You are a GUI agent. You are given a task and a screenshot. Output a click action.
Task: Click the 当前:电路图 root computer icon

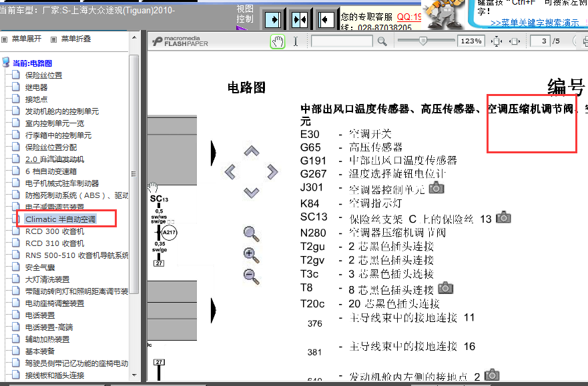6,63
